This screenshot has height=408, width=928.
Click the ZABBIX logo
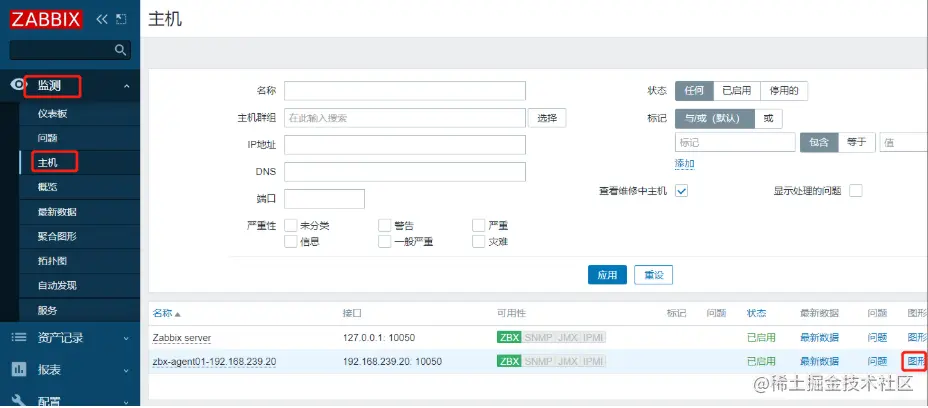click(x=45, y=19)
